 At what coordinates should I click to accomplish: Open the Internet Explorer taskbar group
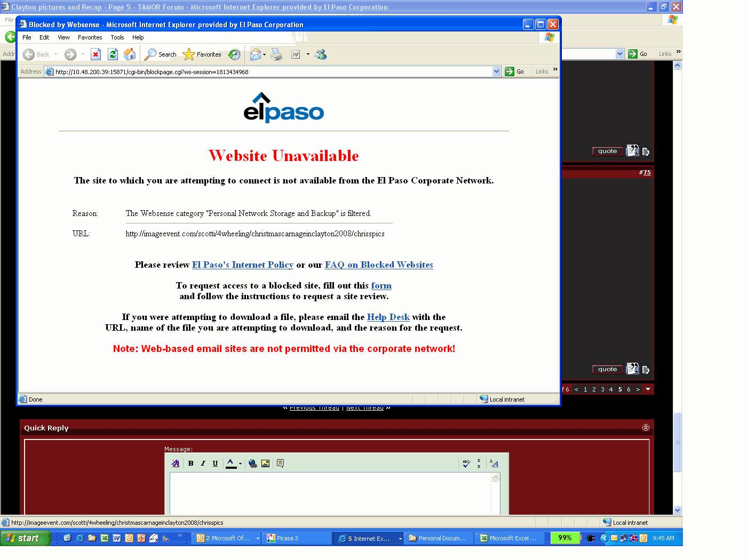[x=369, y=538]
